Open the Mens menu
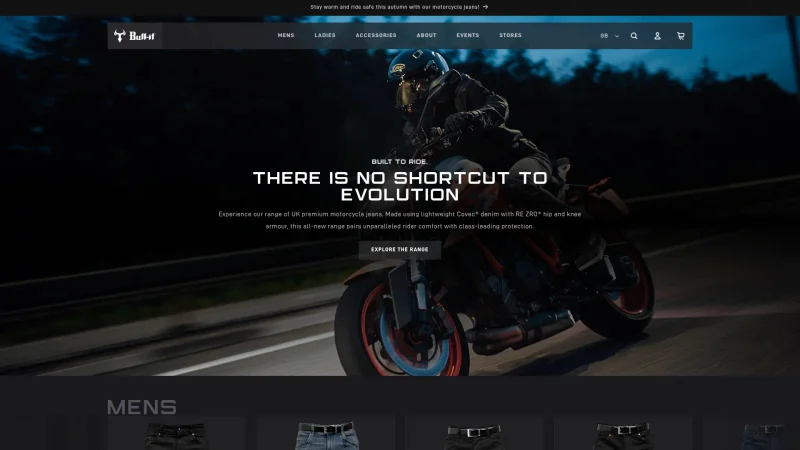Viewport: 800px width, 450px height. [x=286, y=35]
